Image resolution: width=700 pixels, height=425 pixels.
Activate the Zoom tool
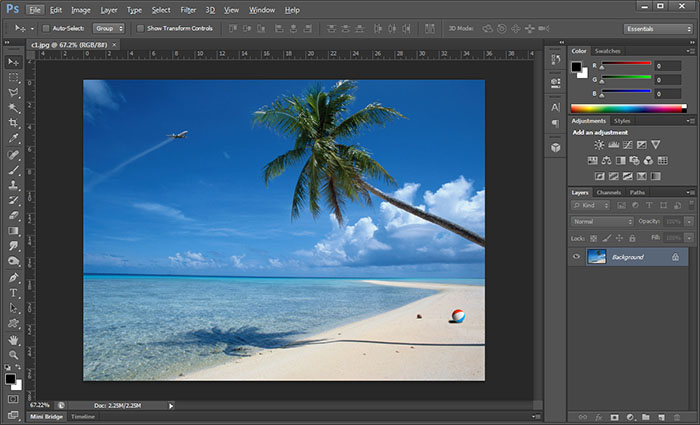click(14, 355)
